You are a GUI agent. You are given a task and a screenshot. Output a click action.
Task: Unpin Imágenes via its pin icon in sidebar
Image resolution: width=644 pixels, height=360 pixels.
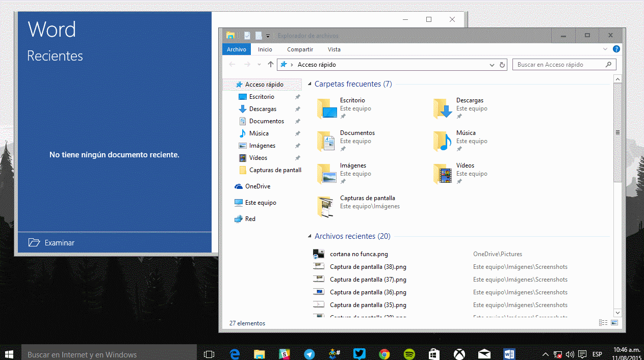pyautogui.click(x=298, y=146)
